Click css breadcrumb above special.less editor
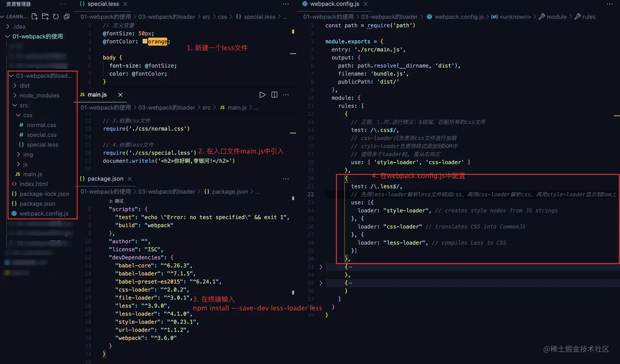The height and width of the screenshot is (364, 620). [222, 17]
